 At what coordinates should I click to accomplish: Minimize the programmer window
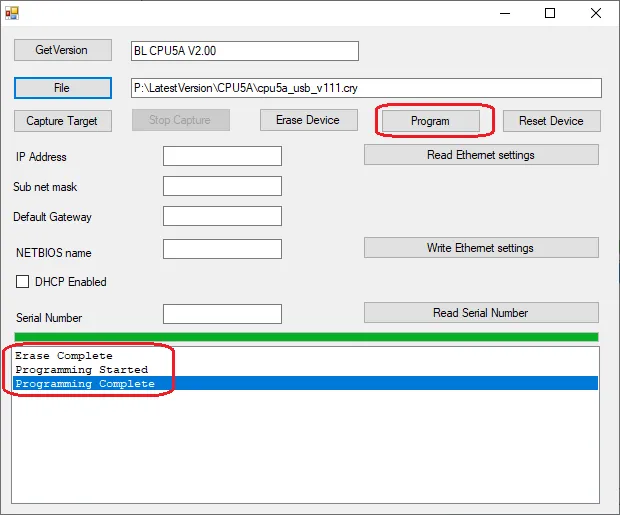(x=505, y=13)
